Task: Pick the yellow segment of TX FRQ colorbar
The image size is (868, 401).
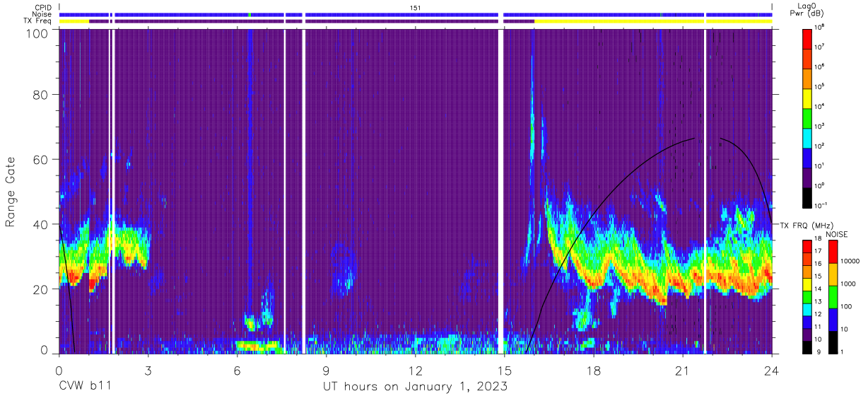Action: (x=807, y=284)
